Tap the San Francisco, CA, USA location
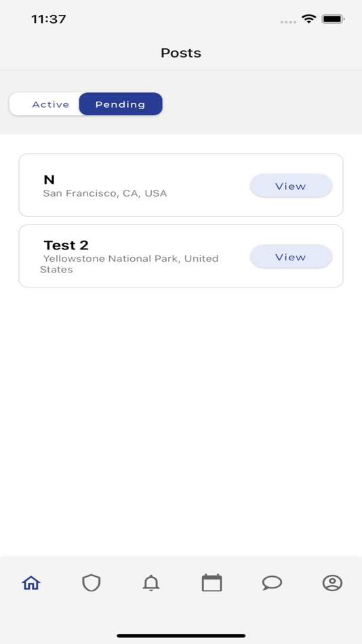This screenshot has width=362, height=644. (105, 193)
